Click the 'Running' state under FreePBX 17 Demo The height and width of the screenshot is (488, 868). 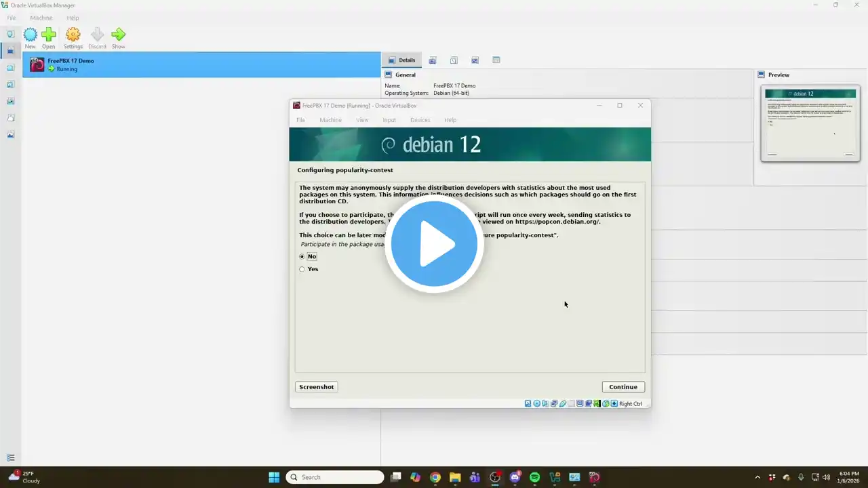tap(67, 69)
